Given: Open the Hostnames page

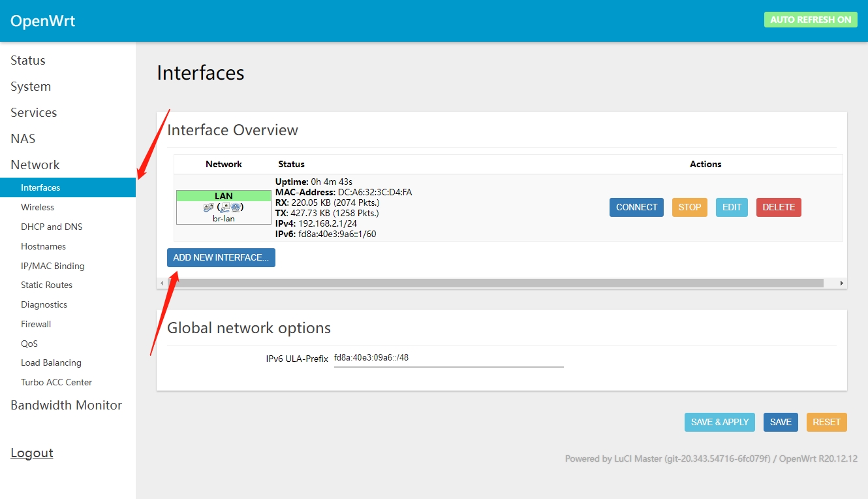Looking at the screenshot, I should [43, 246].
